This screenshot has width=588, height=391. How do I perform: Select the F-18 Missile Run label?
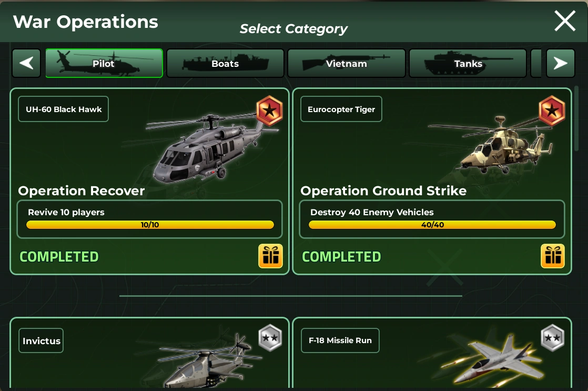tap(340, 340)
